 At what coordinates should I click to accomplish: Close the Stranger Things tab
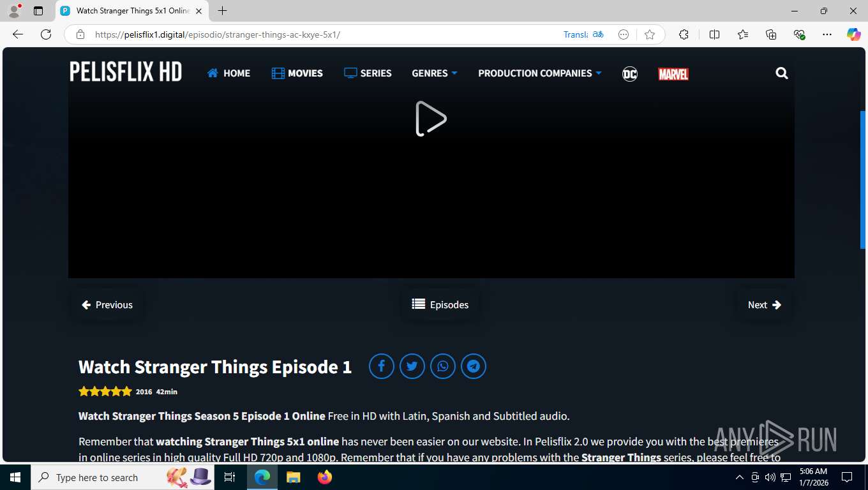[x=198, y=11]
